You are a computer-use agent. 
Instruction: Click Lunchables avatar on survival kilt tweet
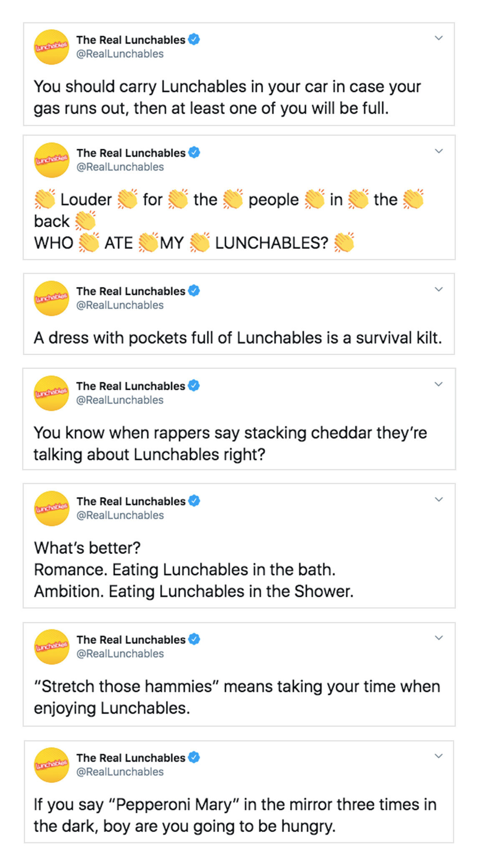tap(51, 298)
